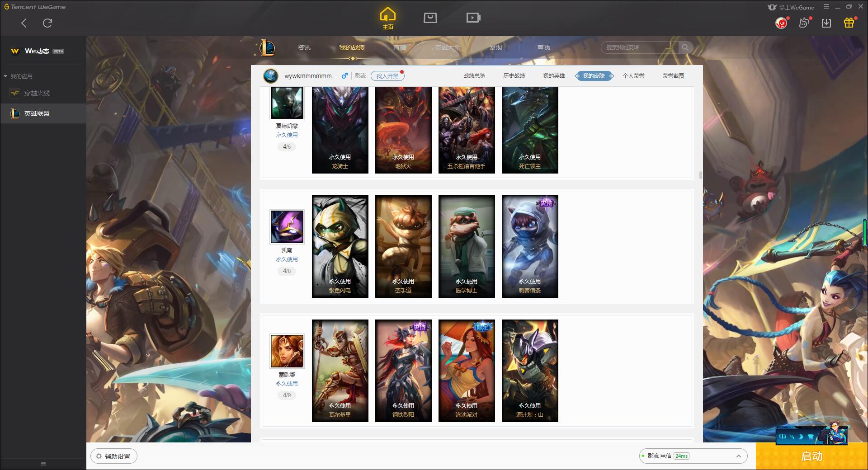The width and height of the screenshot is (868, 470).
Task: Refresh the page with reload icon
Action: [x=47, y=23]
